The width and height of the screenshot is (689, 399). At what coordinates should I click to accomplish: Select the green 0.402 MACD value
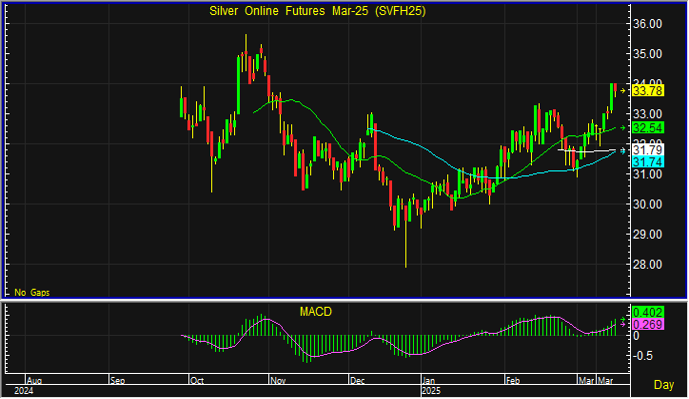point(648,312)
